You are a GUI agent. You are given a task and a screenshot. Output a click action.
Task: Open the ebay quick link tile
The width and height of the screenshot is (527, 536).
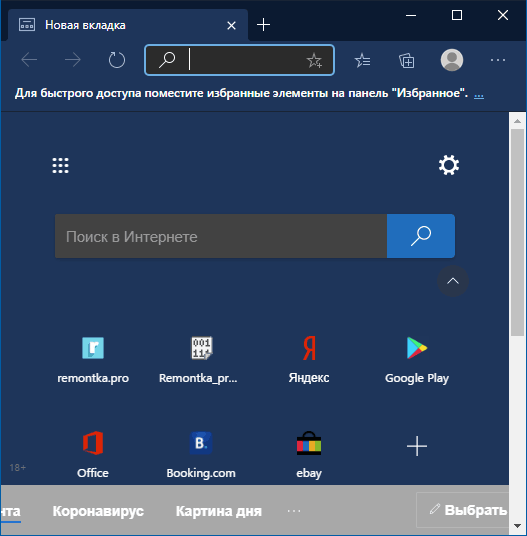pos(309,455)
